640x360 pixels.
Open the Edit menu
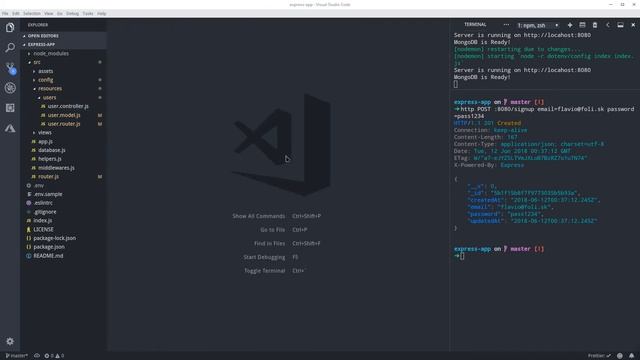click(16, 13)
